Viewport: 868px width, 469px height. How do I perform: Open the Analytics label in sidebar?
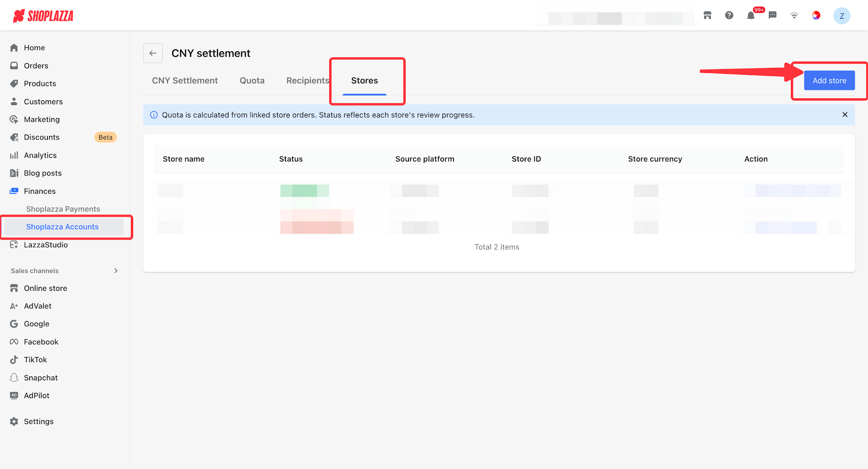[x=40, y=155]
